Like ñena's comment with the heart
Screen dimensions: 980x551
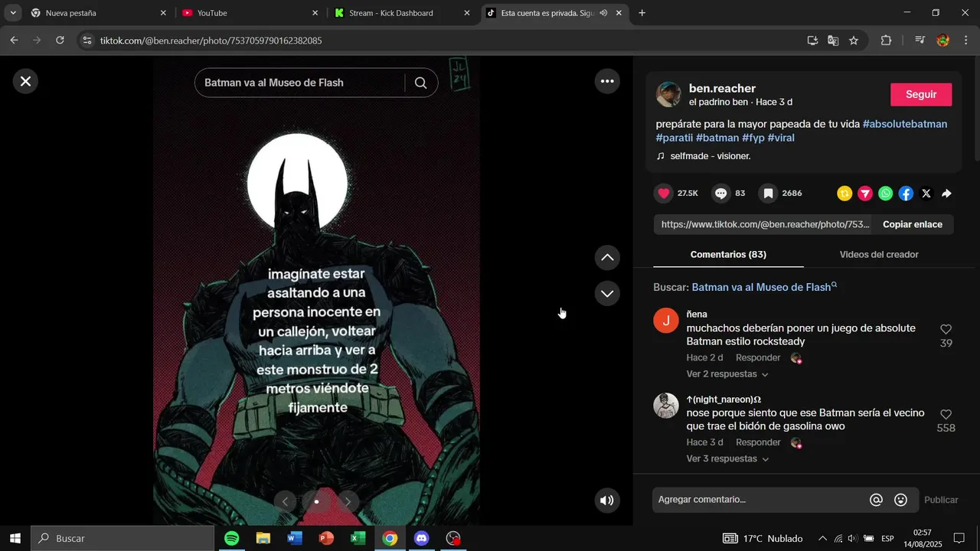pos(946,329)
